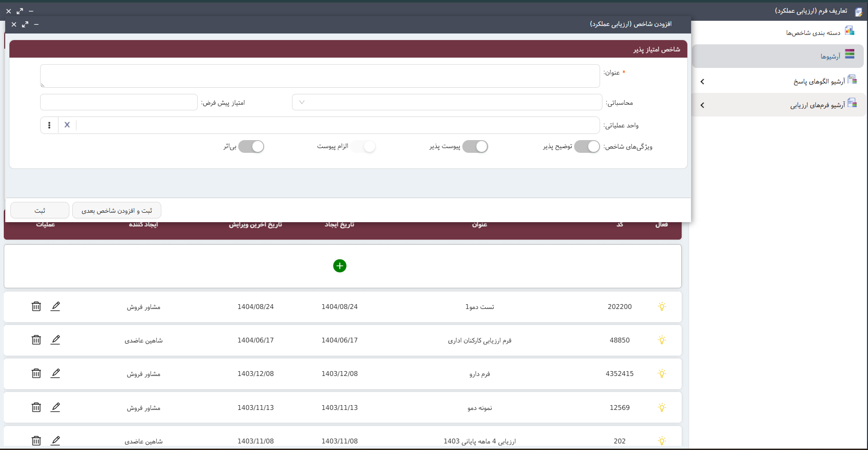Click the 'عنوان' text area
868x450 pixels.
[x=320, y=76]
